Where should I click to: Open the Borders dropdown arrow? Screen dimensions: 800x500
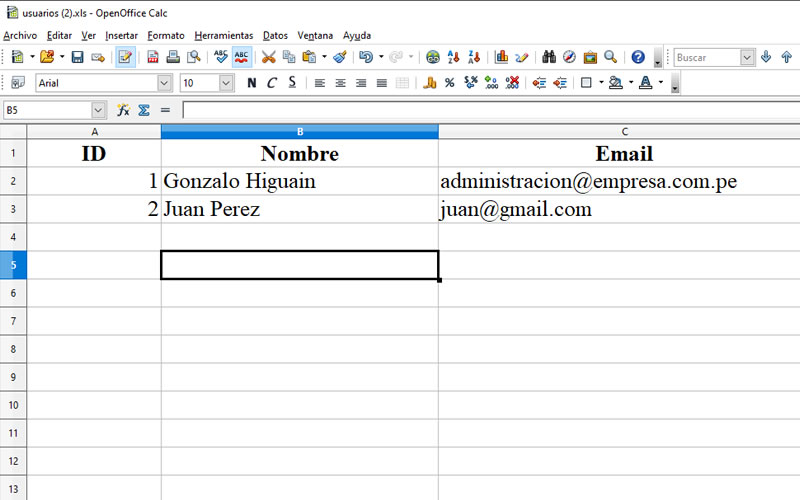(601, 83)
